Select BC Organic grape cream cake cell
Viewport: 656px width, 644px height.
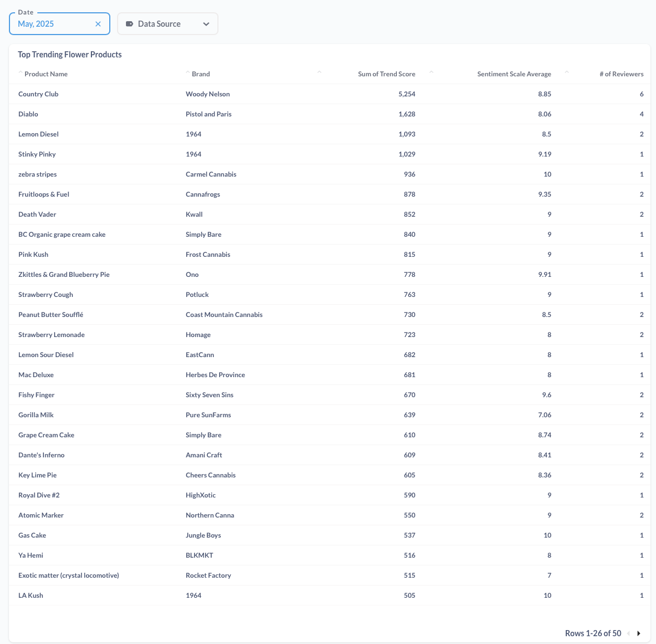[x=62, y=235]
